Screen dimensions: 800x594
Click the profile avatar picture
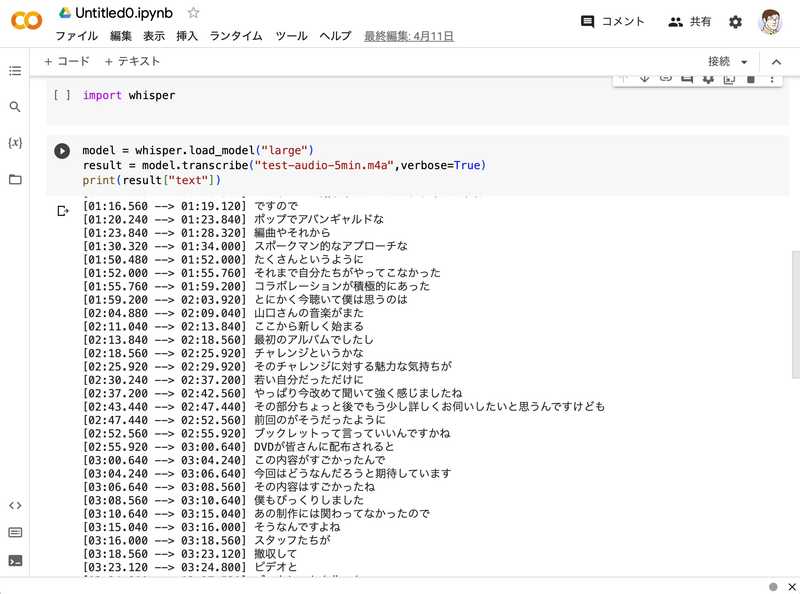(771, 20)
